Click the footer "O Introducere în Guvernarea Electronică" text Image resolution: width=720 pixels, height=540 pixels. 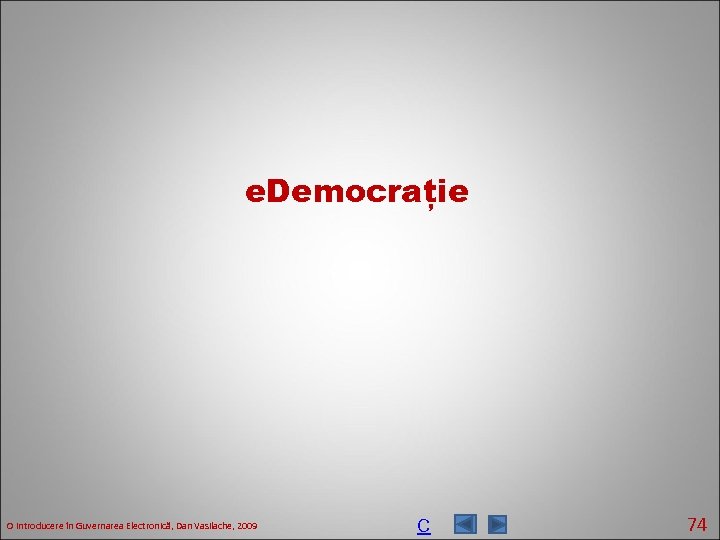[89, 526]
